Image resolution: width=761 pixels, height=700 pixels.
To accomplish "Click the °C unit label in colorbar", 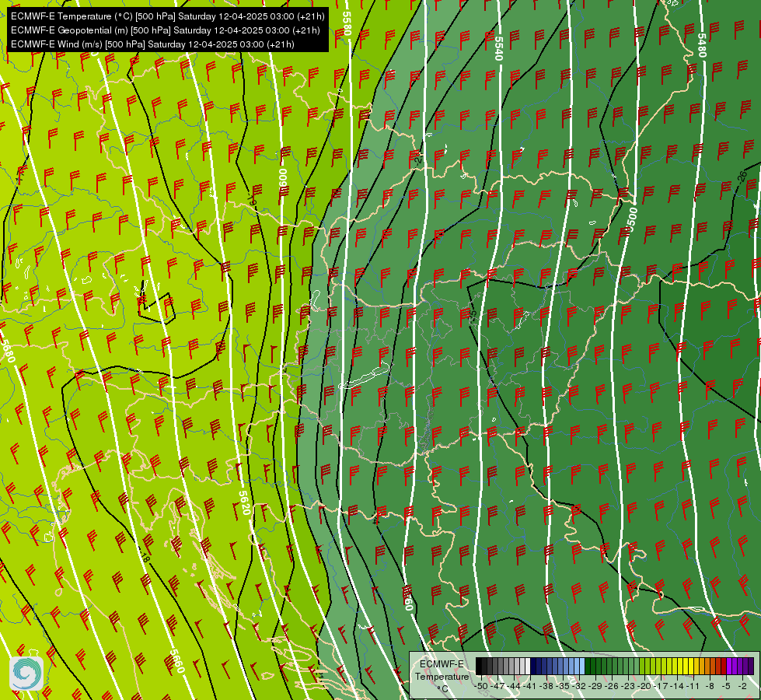I will pyautogui.click(x=442, y=689).
